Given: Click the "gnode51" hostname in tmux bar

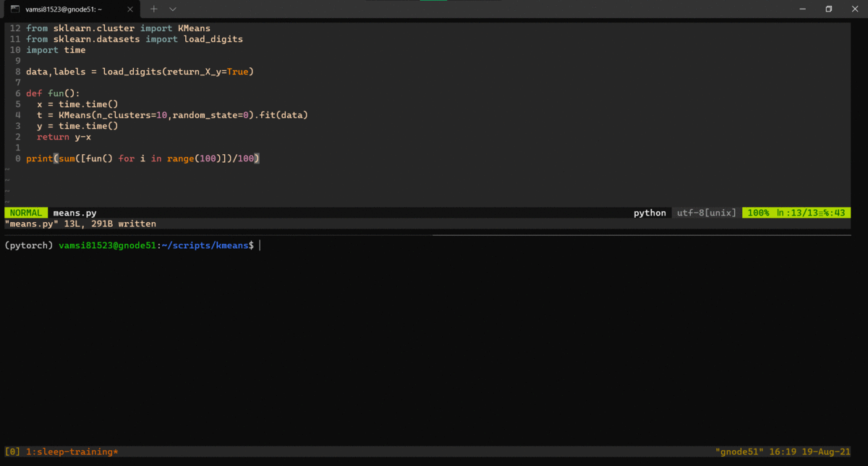Looking at the screenshot, I should (739, 452).
